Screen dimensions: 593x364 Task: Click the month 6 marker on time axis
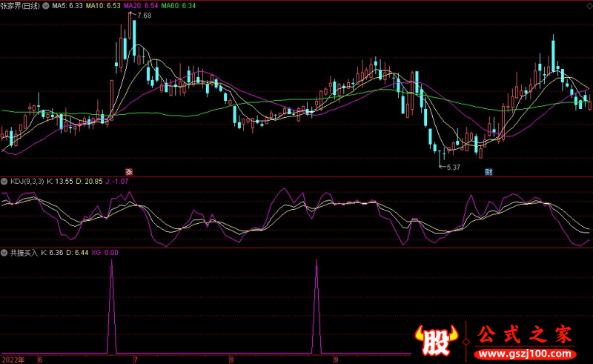(40, 360)
